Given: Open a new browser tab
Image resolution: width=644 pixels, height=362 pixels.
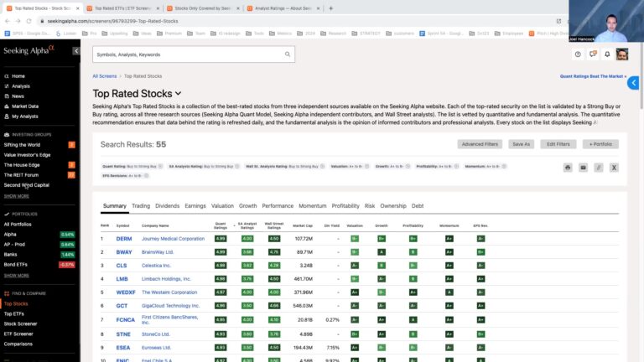Looking at the screenshot, I should tap(330, 8).
